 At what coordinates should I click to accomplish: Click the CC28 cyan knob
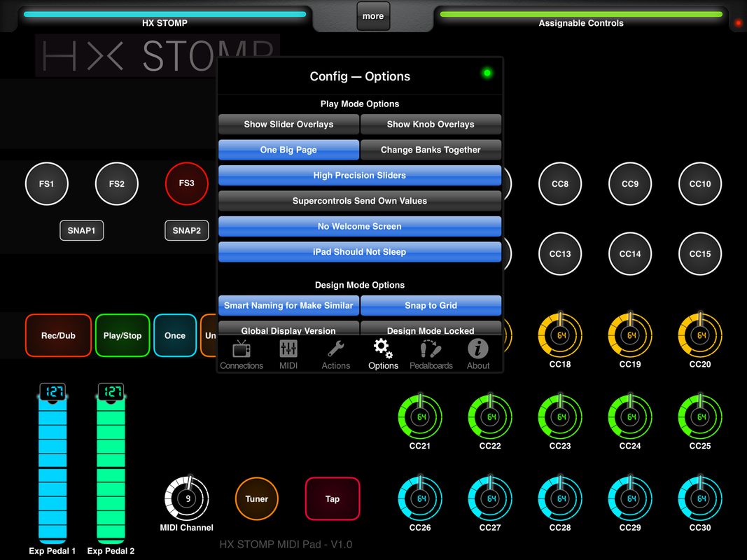pos(560,498)
